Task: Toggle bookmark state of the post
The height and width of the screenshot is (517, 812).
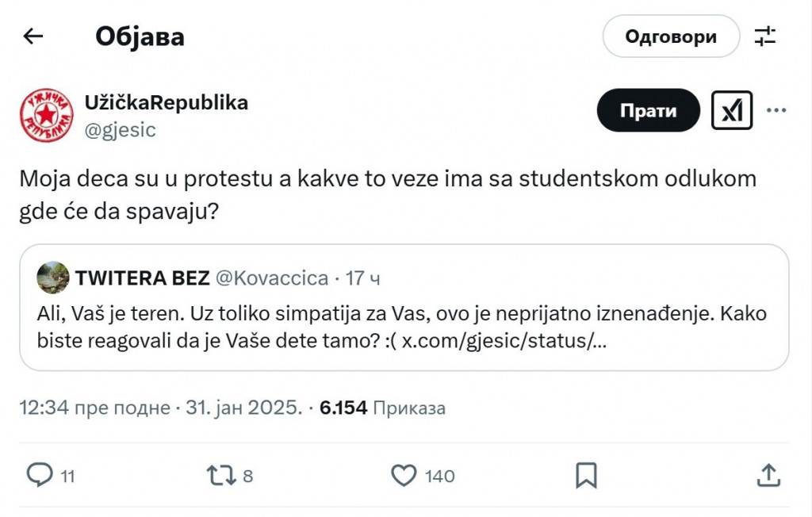Action: pyautogui.click(x=585, y=476)
